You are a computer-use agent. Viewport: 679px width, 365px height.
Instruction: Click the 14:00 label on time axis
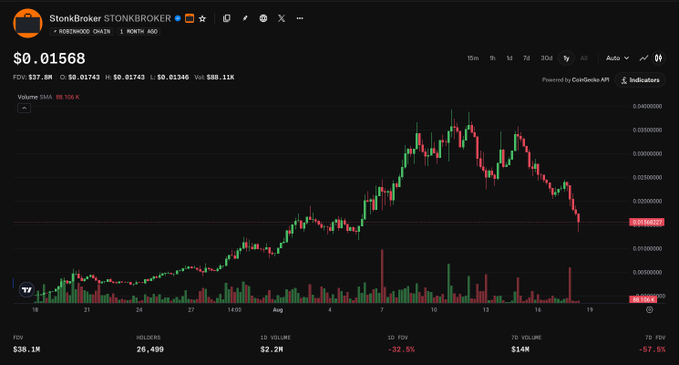pos(234,310)
